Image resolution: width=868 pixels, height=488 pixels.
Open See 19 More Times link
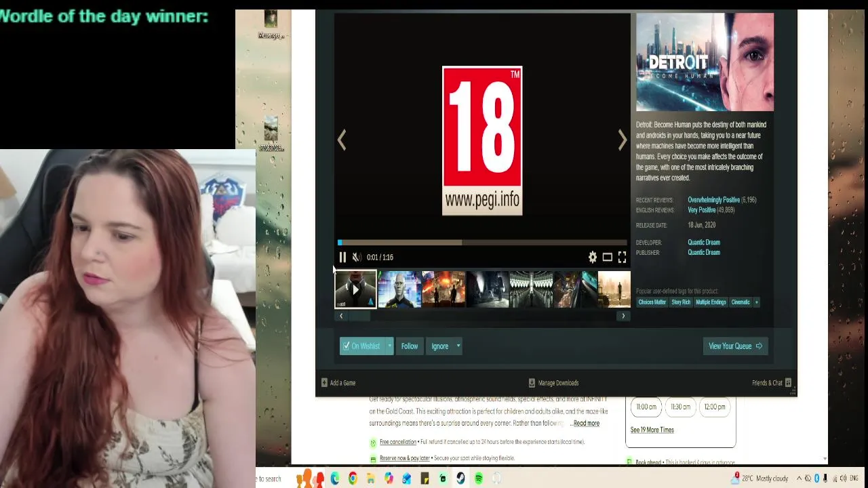652,430
